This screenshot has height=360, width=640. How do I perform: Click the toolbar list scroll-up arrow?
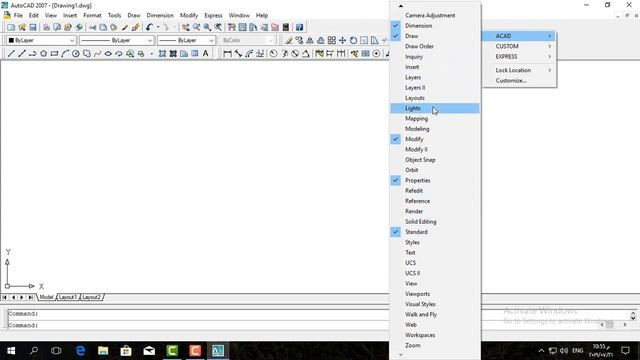click(400, 6)
